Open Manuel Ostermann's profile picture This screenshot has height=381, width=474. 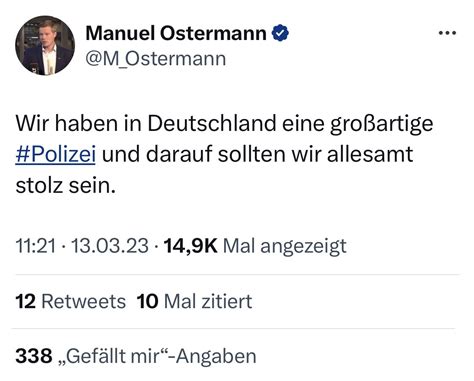[x=45, y=45]
